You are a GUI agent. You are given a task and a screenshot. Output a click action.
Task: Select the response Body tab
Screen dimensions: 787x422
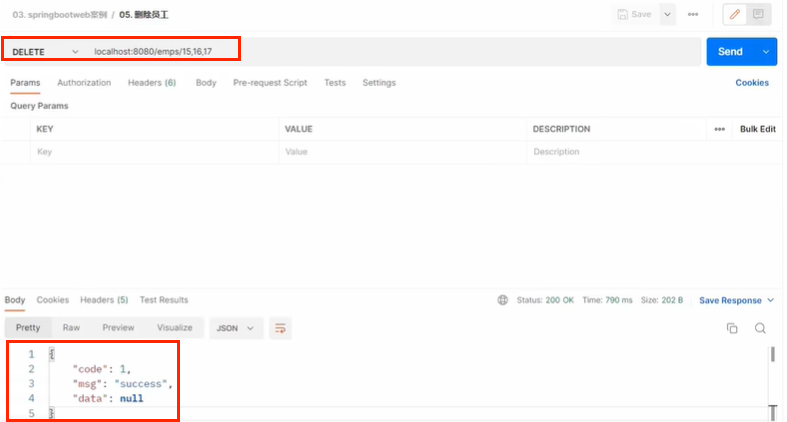click(x=15, y=300)
